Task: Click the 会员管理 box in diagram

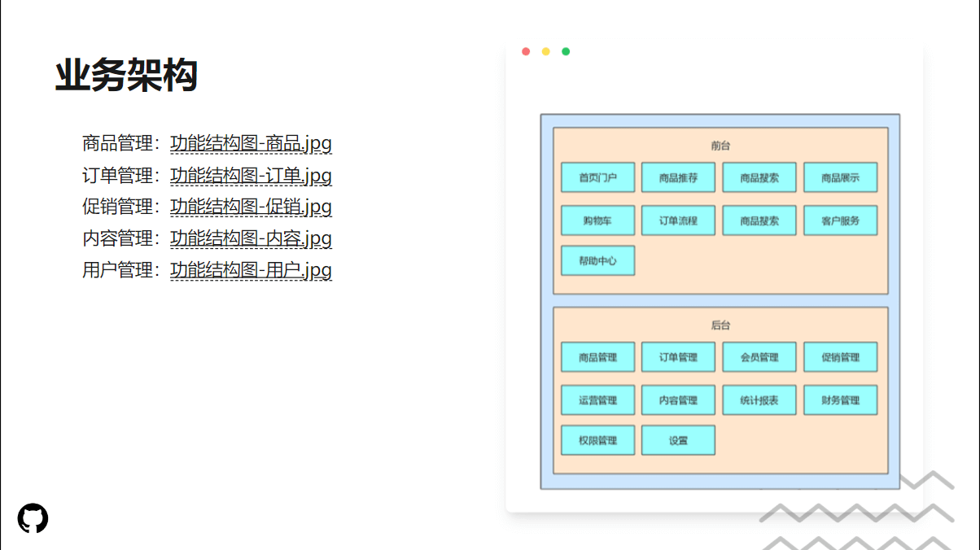Action: [759, 357]
